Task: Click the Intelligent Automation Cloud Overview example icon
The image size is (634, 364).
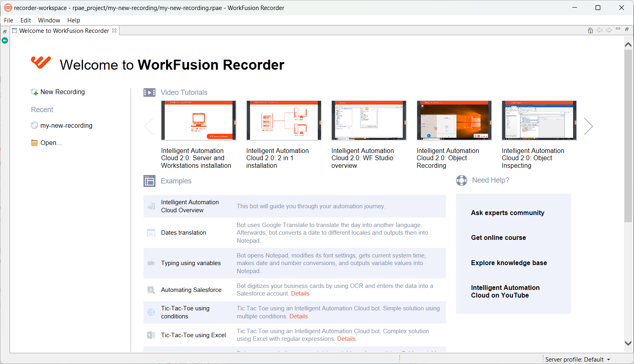Action: (151, 206)
